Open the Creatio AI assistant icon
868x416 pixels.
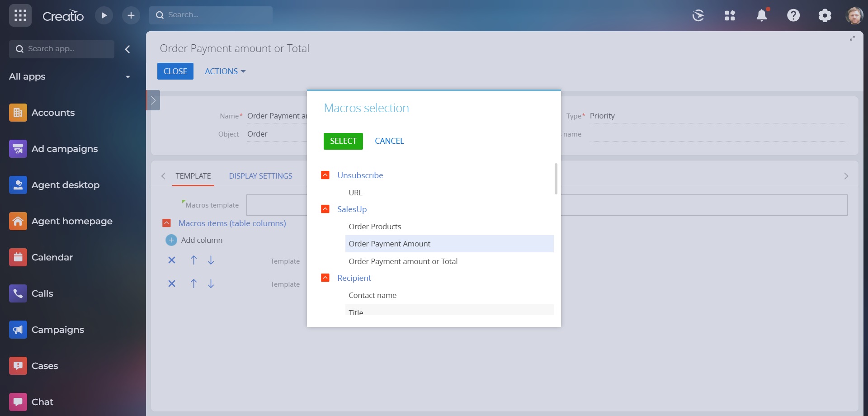(x=698, y=15)
